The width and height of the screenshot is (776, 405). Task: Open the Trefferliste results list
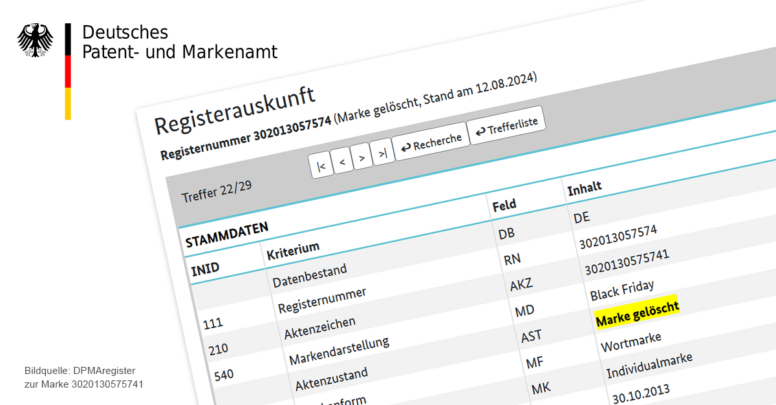506,127
